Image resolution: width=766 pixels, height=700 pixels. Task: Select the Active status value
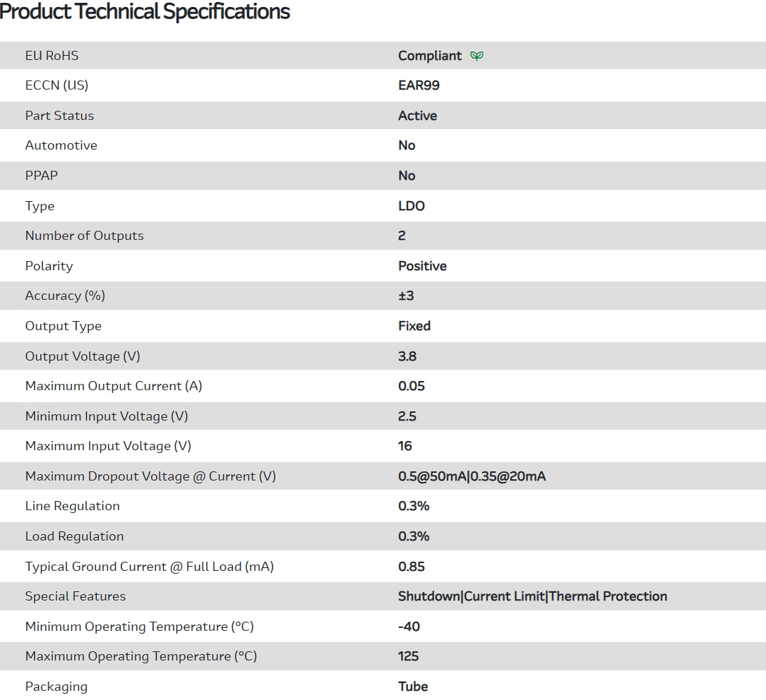pos(417,116)
